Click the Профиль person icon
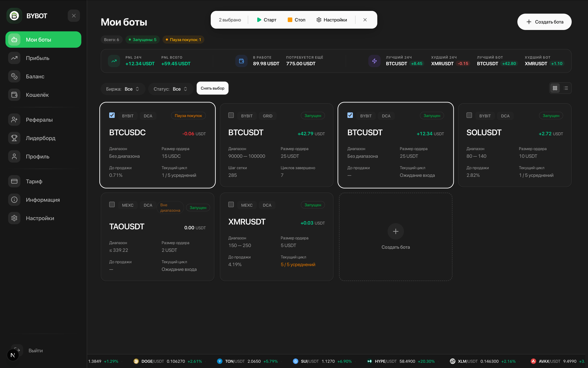Image resolution: width=588 pixels, height=368 pixels. click(x=14, y=157)
